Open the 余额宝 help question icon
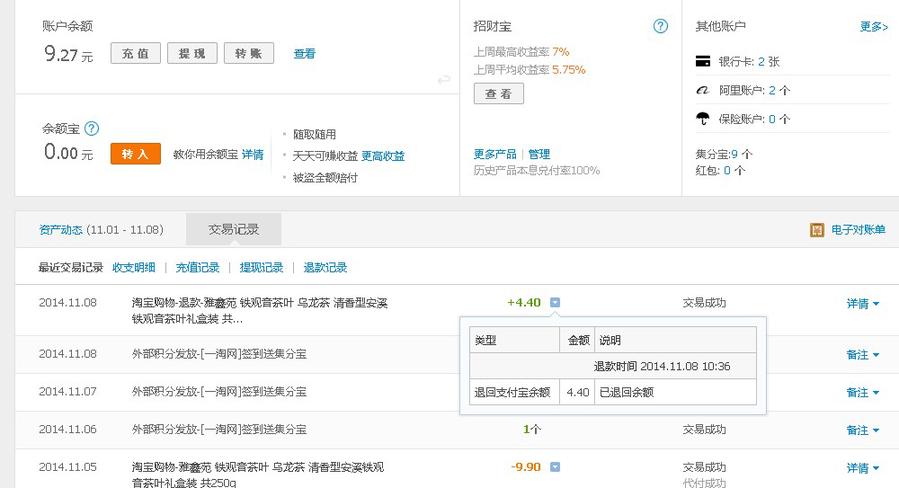 tap(92, 128)
